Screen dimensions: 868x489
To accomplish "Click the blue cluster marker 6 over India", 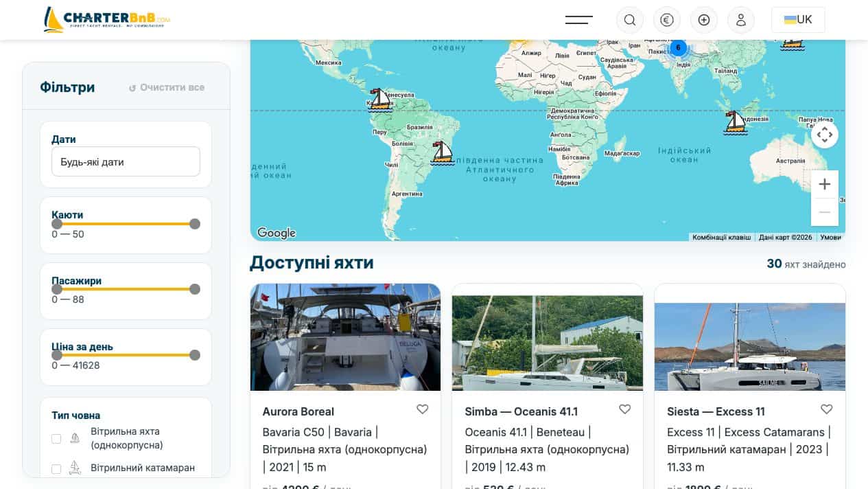I will [x=678, y=47].
